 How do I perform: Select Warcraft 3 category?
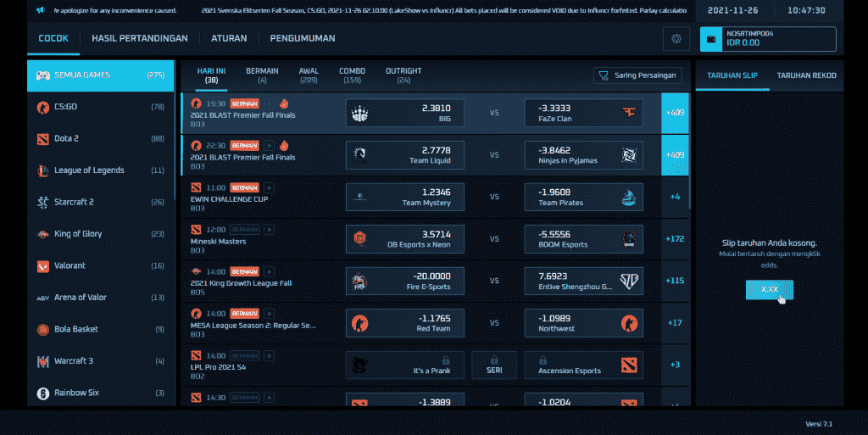(x=101, y=361)
